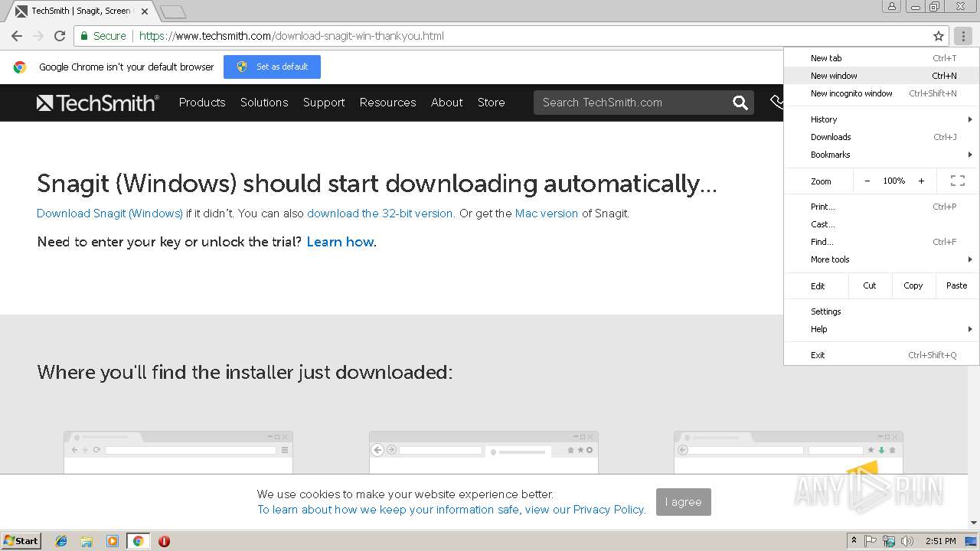Click Learn how link
This screenshot has height=551, width=980.
coord(340,242)
